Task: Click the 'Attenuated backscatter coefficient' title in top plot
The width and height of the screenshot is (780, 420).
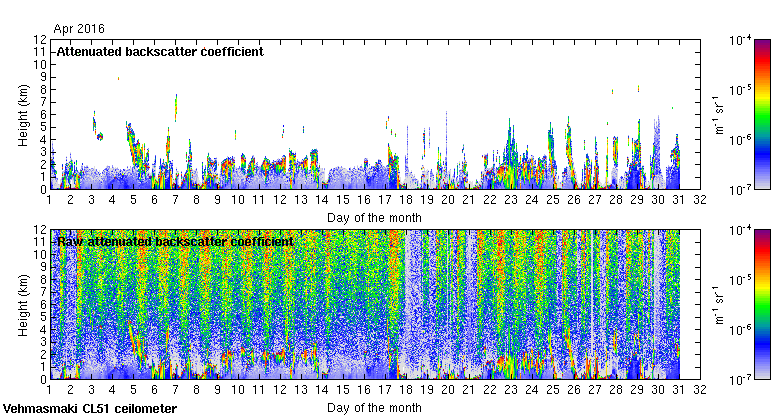Action: (160, 52)
